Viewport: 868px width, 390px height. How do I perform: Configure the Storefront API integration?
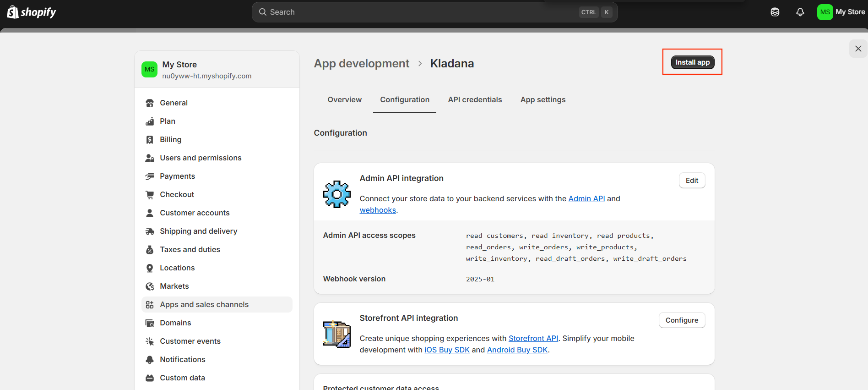click(682, 320)
